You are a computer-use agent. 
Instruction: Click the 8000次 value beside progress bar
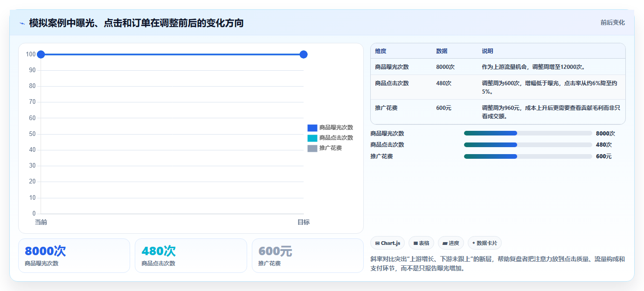click(x=605, y=134)
